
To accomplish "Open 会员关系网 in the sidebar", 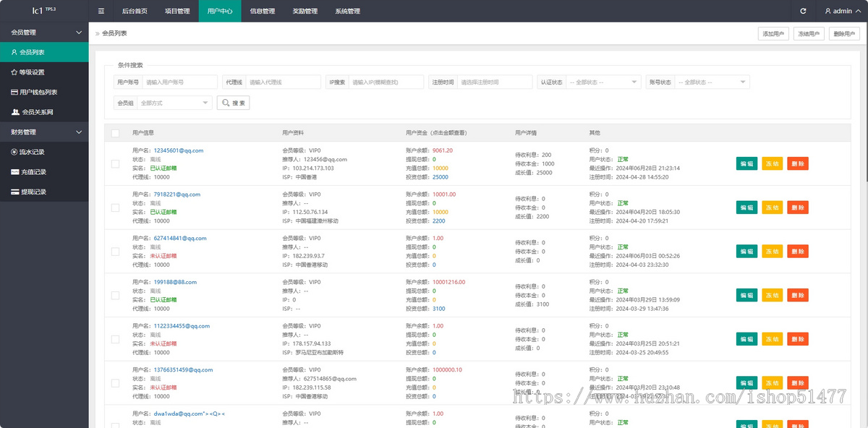I will pyautogui.click(x=44, y=112).
